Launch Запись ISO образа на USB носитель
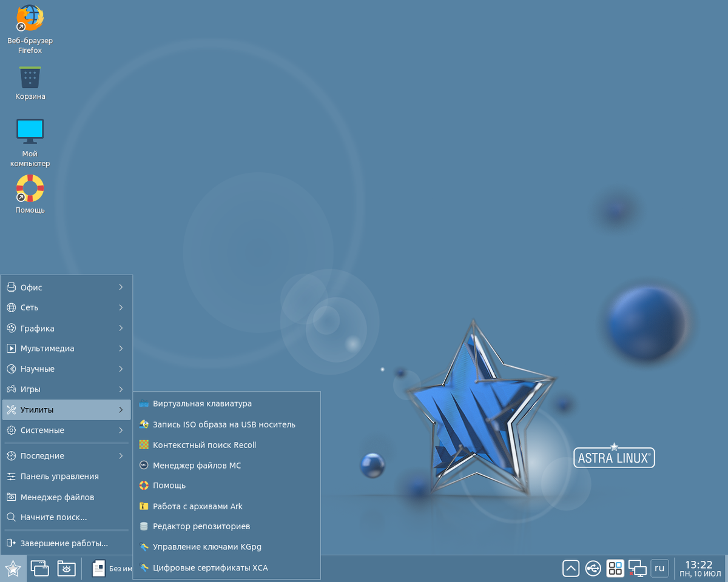 (x=227, y=424)
